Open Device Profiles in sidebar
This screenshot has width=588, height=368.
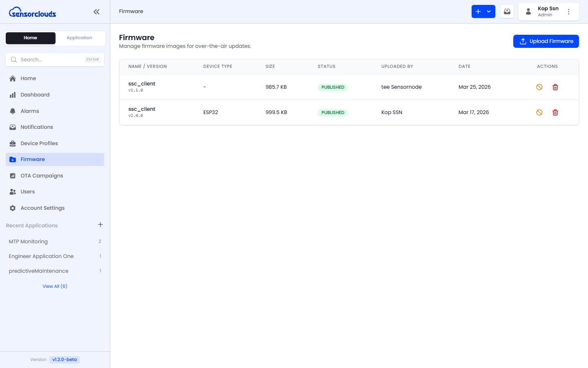coord(39,144)
